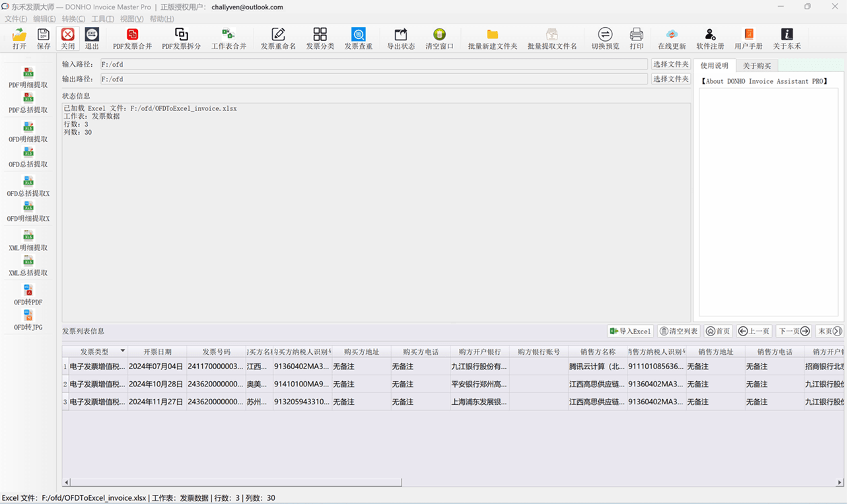Click the 导入Excel button
Viewport: 848px width, 504px height.
[x=630, y=331]
